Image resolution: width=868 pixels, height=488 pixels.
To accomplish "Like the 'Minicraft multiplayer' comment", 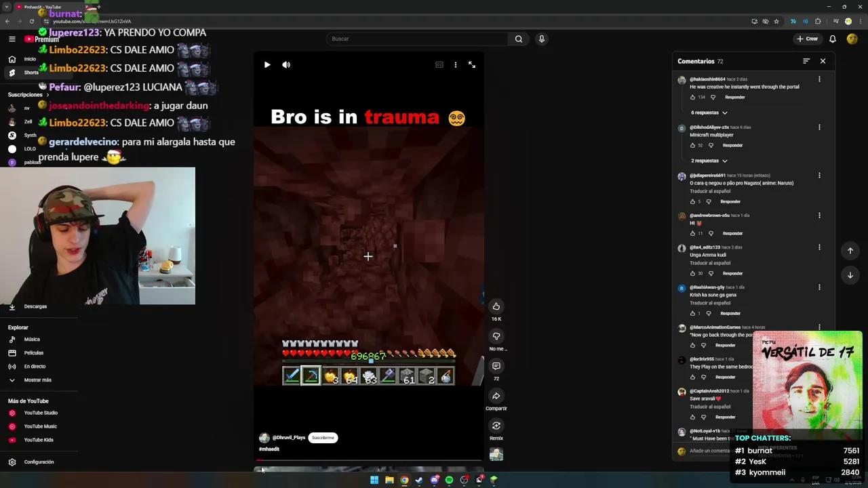I will (692, 145).
